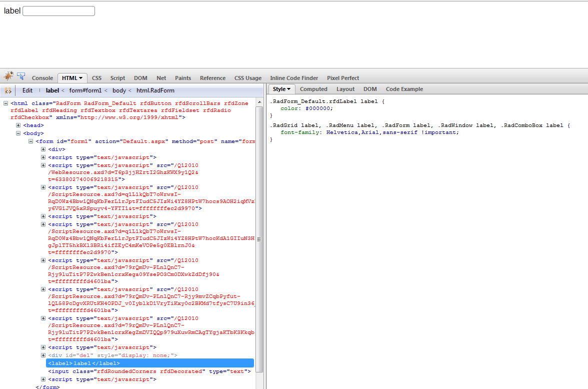This screenshot has width=588, height=389.
Task: Open the Pixel Perfect tab
Action: [343, 78]
